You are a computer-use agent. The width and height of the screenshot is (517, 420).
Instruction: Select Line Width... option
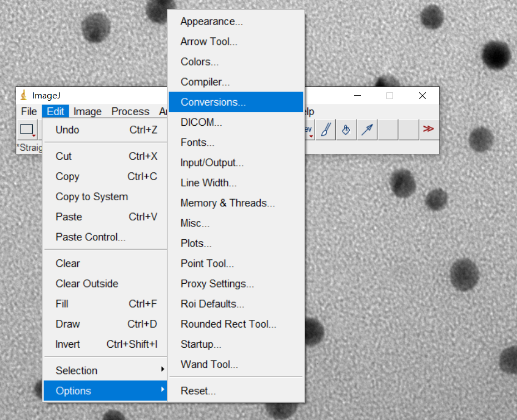click(208, 183)
